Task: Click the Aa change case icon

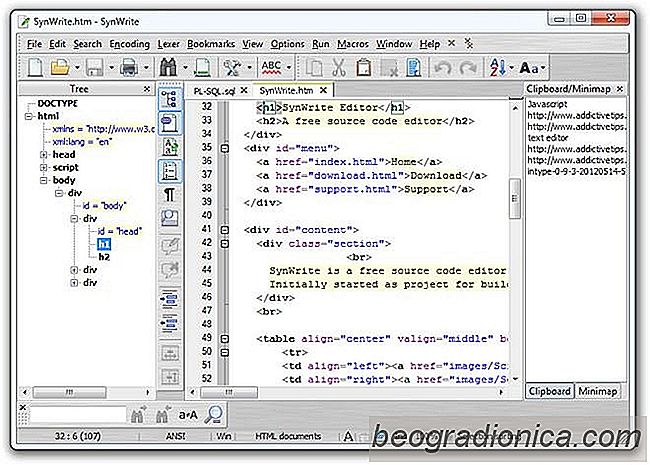Action: [x=529, y=68]
